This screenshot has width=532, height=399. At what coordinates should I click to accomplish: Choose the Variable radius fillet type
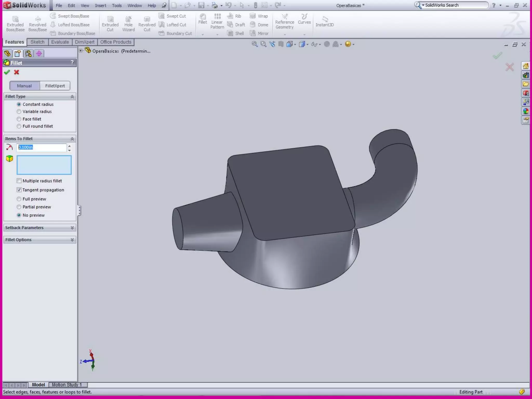[x=19, y=111]
